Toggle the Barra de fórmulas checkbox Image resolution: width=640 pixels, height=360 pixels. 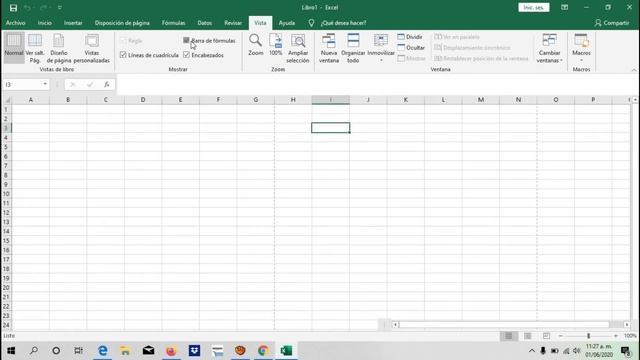[x=186, y=40]
